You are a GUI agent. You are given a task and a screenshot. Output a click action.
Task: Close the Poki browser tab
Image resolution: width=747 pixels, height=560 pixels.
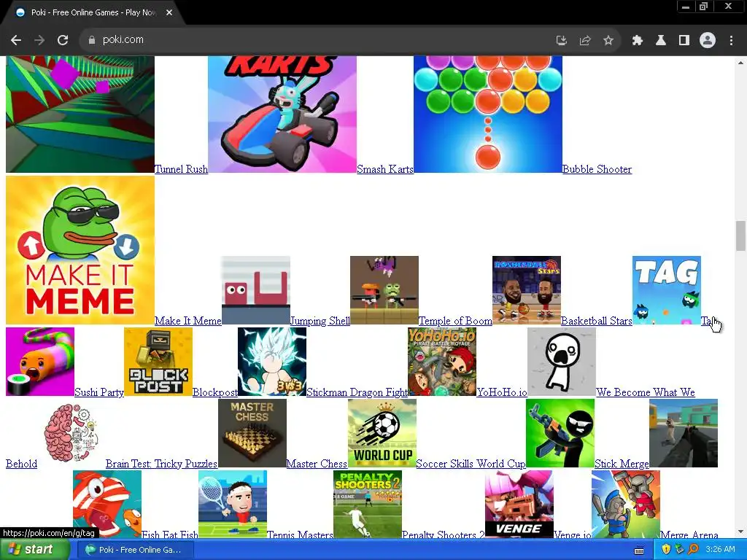[x=169, y=12]
